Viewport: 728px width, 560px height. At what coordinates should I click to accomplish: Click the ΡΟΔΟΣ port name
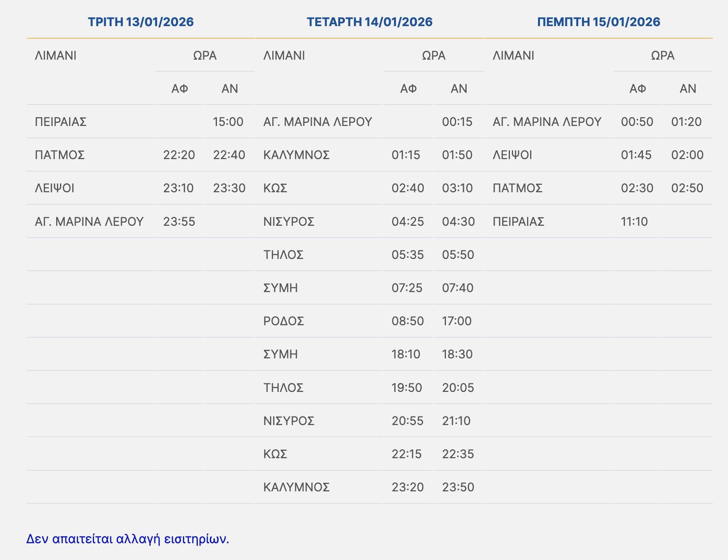coord(284,321)
